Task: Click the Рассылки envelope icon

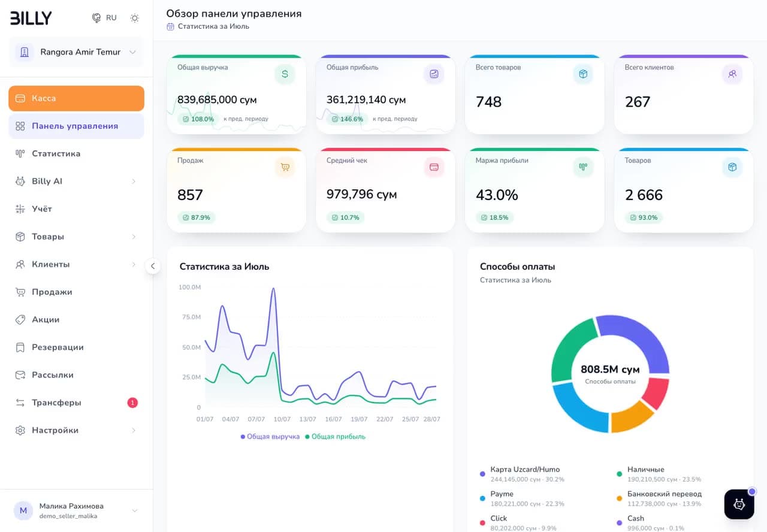Action: [20, 375]
